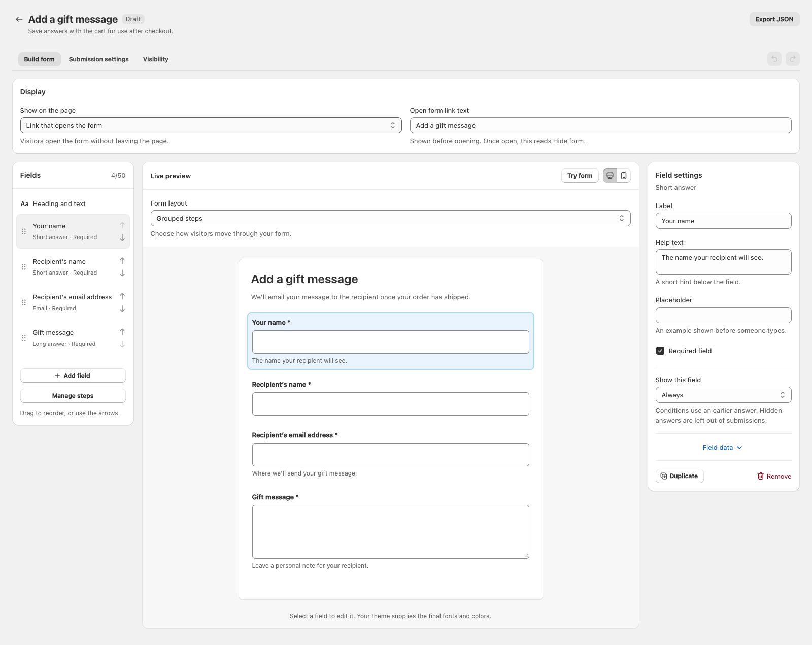
Task: Click drag handle for Gift message field
Action: pos(24,338)
